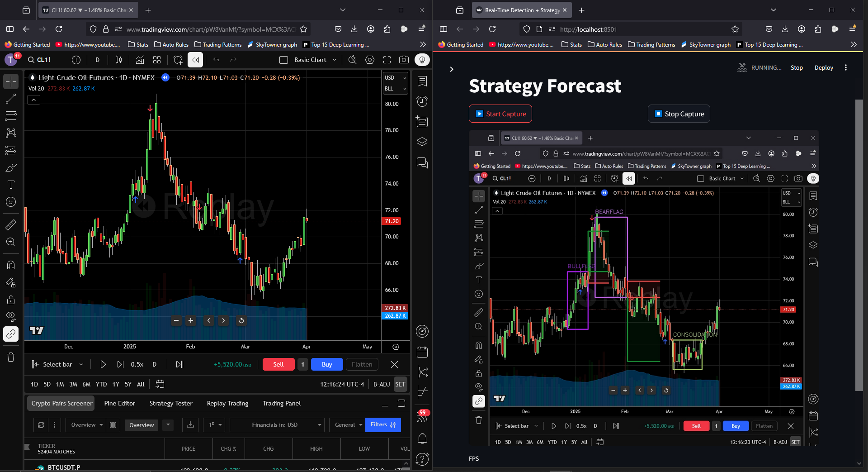Screen dimensions: 868x472
Task: Click the zoom in tool
Action: [x=11, y=242]
